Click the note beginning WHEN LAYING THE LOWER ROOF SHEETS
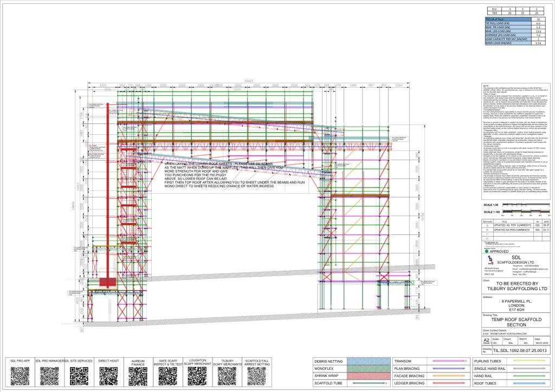 pos(234,175)
